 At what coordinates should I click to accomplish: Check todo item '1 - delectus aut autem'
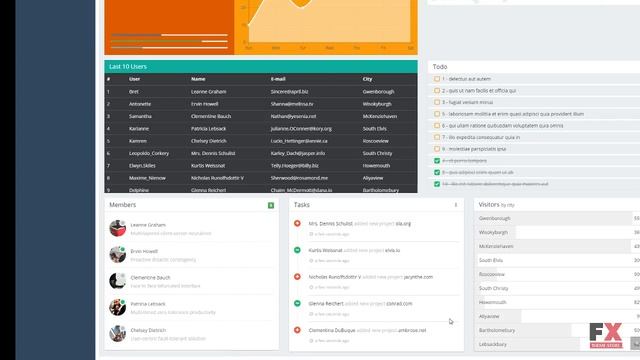point(437,79)
